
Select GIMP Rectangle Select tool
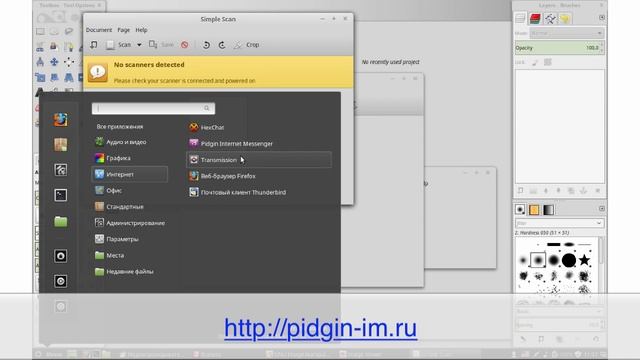tap(40, 31)
